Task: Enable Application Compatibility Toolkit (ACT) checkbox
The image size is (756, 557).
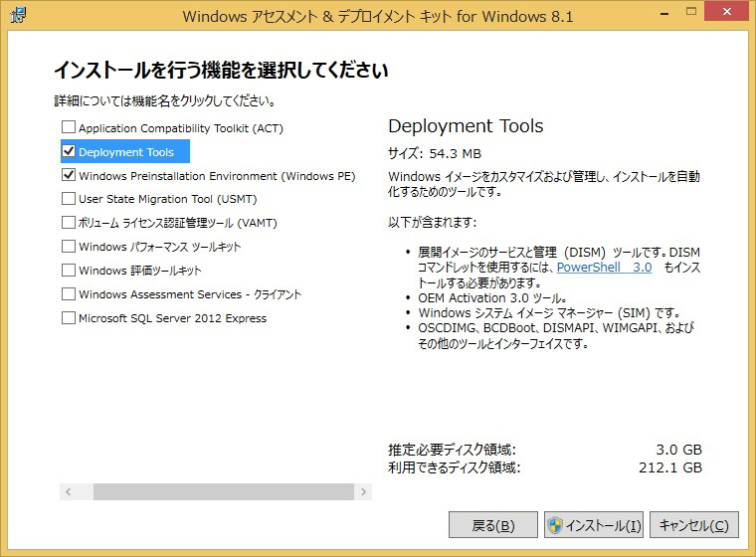Action: click(x=69, y=127)
